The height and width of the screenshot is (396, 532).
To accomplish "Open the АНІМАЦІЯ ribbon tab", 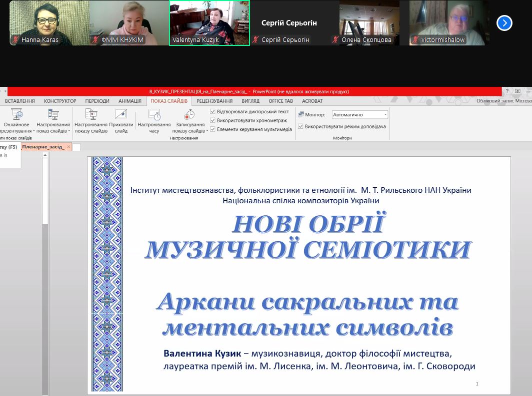I will point(130,101).
